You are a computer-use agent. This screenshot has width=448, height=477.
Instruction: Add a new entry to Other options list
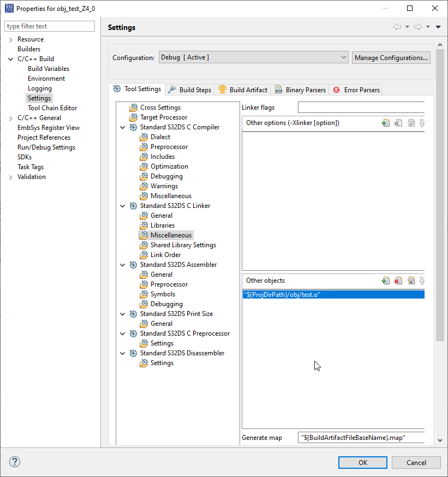coord(386,123)
